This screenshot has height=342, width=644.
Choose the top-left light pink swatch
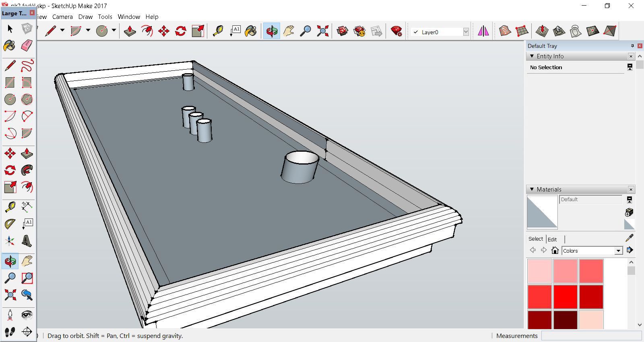pyautogui.click(x=540, y=271)
